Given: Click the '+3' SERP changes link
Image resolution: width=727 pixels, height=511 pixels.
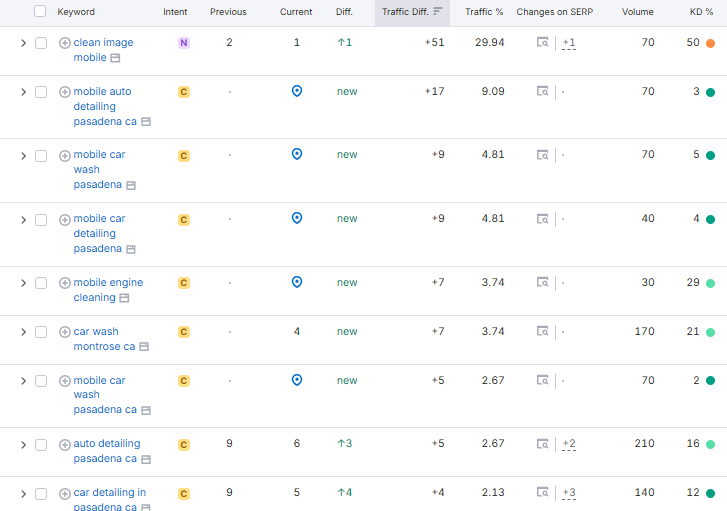Looking at the screenshot, I should (569, 493).
